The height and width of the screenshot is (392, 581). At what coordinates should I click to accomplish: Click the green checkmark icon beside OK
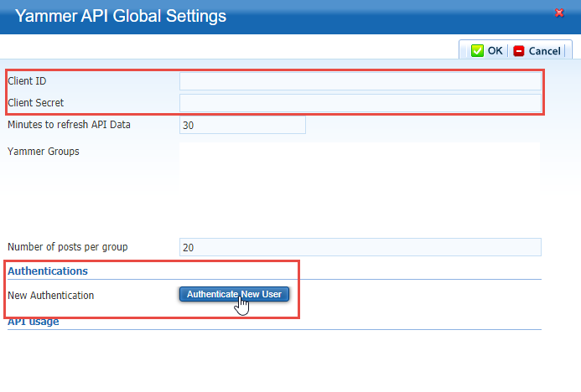pos(477,51)
